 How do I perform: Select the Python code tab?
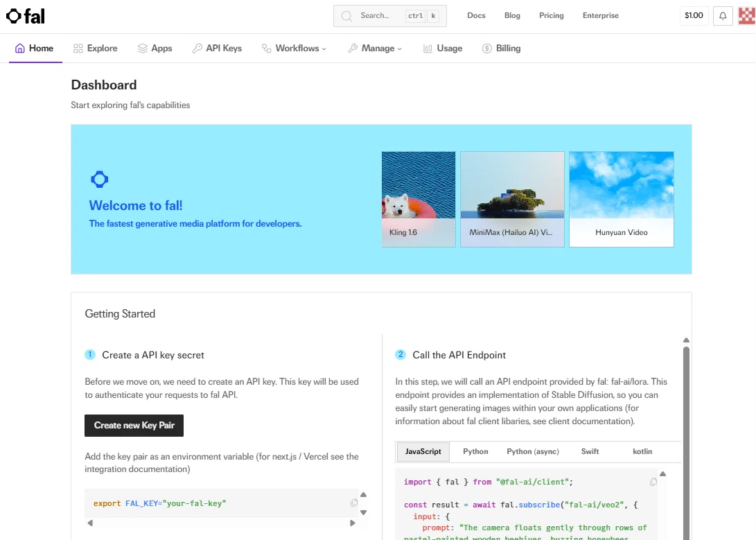[x=475, y=452]
